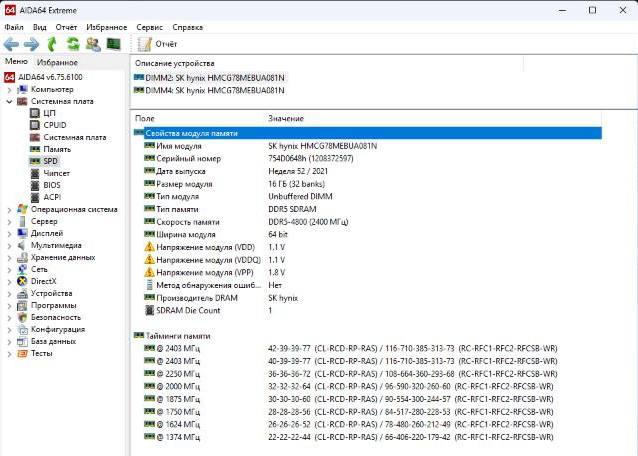Expand the Сеть tree node

click(x=9, y=270)
